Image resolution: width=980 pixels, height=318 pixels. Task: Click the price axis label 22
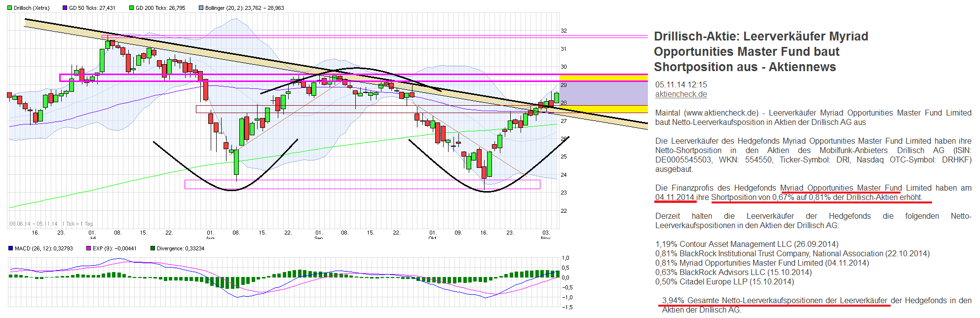564,211
